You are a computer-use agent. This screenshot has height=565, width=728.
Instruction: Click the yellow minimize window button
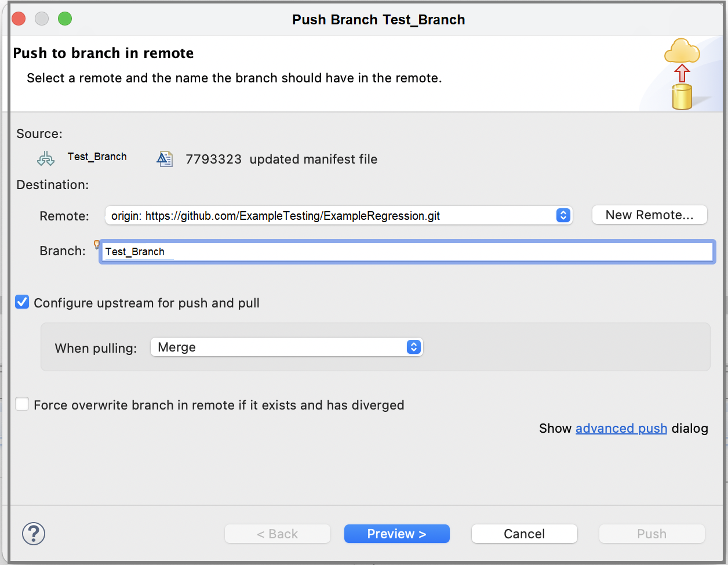point(42,19)
